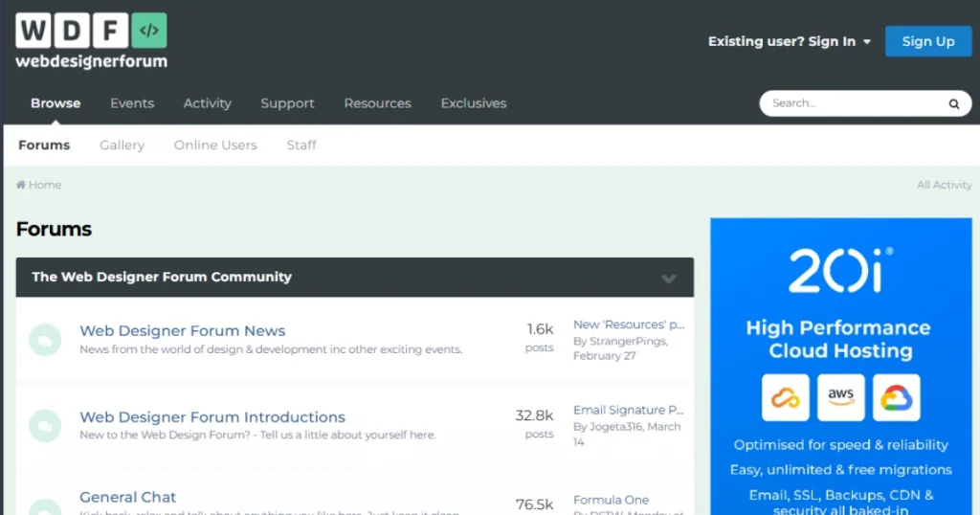Viewport: 980px width, 515px height.
Task: Click the orange cloud logo in the ad
Action: (786, 397)
